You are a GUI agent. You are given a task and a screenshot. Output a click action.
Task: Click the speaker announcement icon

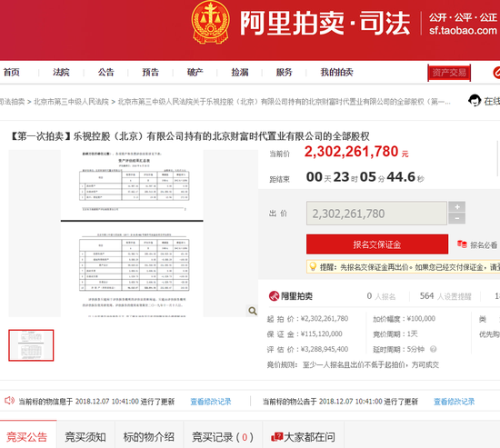pos(10,401)
